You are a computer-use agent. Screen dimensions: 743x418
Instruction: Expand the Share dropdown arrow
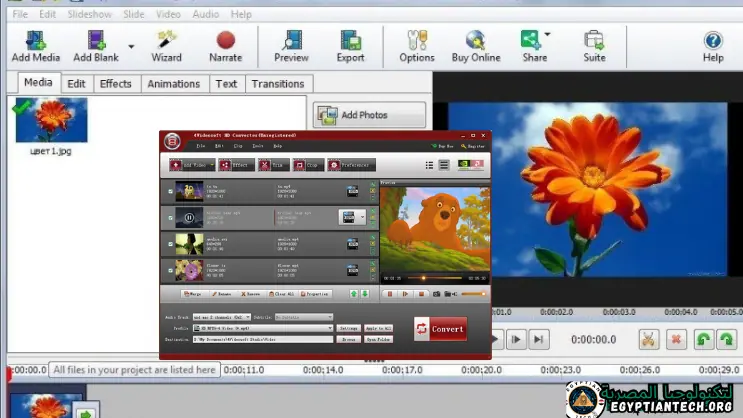[x=547, y=34]
